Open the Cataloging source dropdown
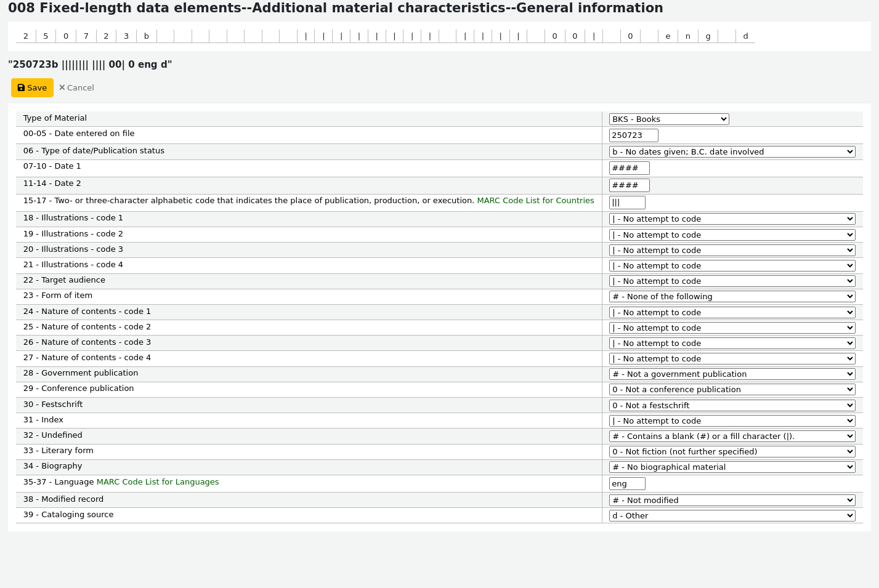This screenshot has width=879, height=588. (x=732, y=516)
